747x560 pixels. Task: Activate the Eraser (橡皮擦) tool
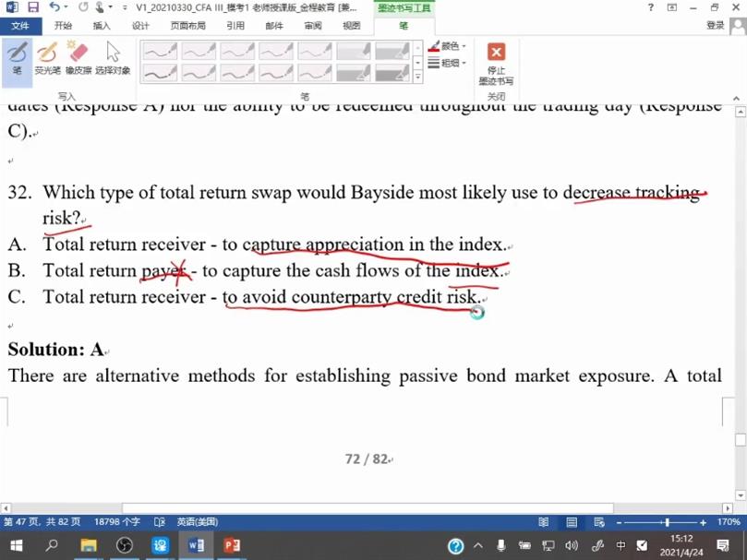pos(78,58)
